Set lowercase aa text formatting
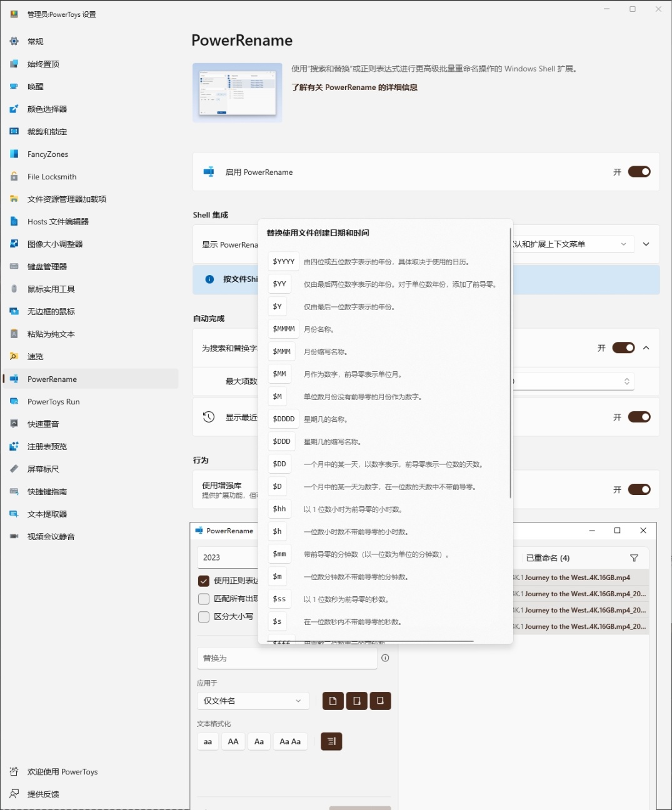This screenshot has width=672, height=810. click(208, 741)
